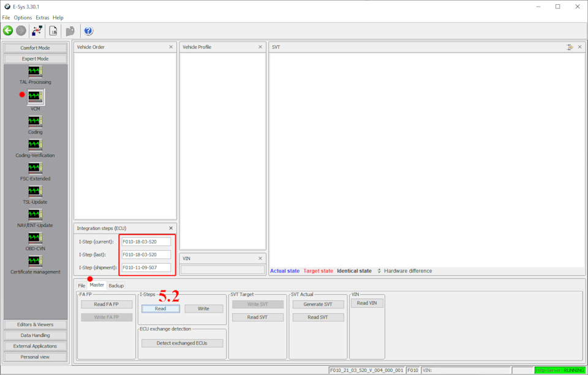This screenshot has height=375, width=588.
Task: Open the connection toolbar icon
Action: tap(37, 31)
